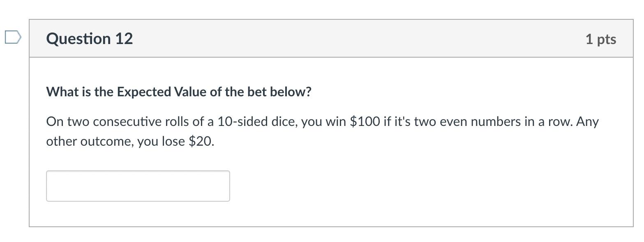This screenshot has width=644, height=242.
Task: Click the question body area
Action: pyautogui.click(x=321, y=140)
